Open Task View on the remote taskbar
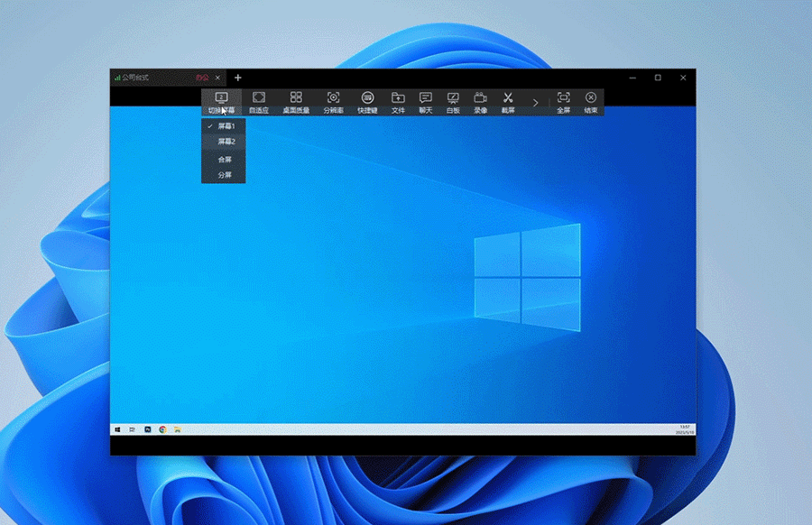This screenshot has width=812, height=525. 133,429
